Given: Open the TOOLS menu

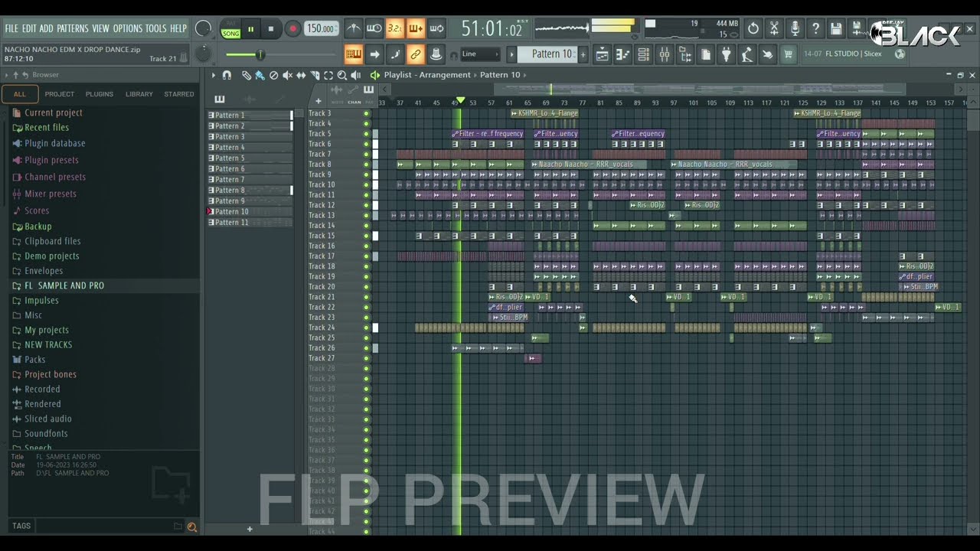Looking at the screenshot, I should 155,28.
